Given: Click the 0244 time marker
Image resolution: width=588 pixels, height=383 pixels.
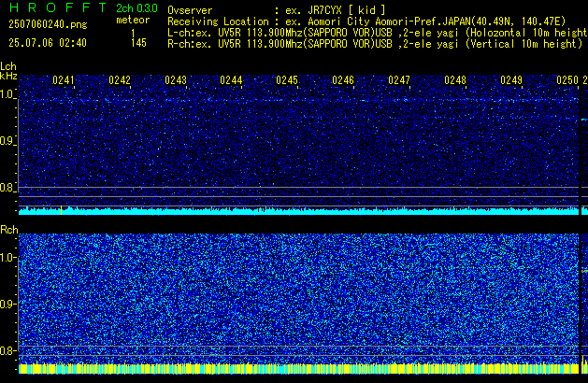Looking at the screenshot, I should (x=231, y=80).
